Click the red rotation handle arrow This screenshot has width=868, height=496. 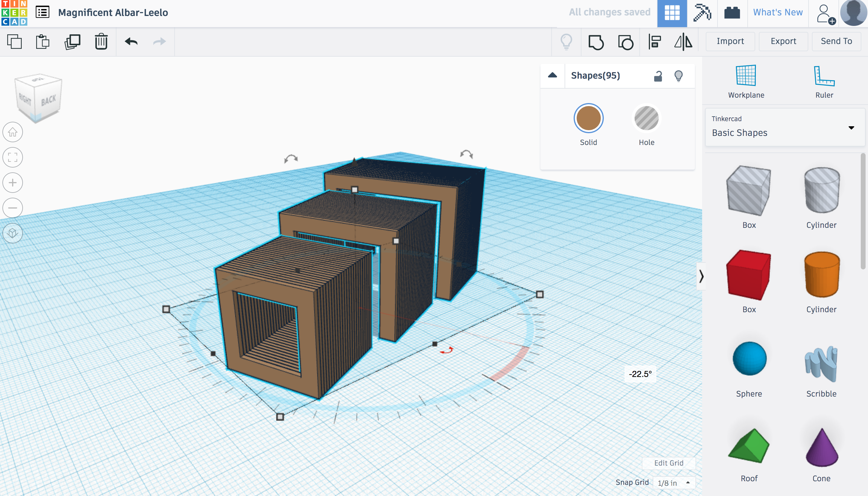pos(446,350)
